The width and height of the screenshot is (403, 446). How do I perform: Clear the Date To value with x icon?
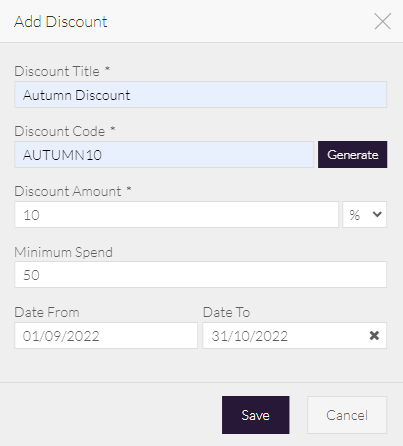click(374, 335)
